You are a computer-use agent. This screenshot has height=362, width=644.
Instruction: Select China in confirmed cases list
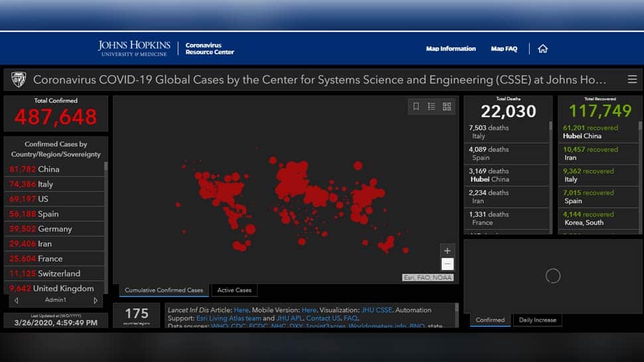[54, 169]
